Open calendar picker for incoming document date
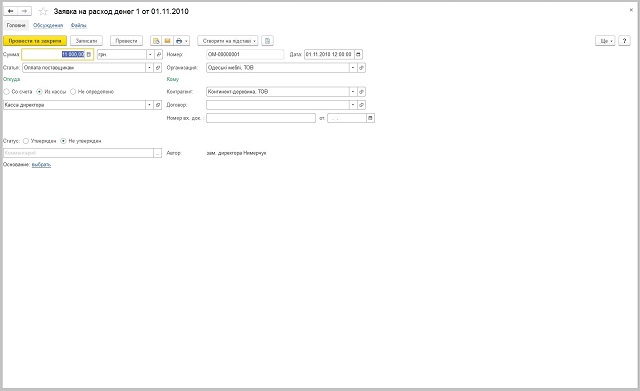This screenshot has height=391, width=640. [370, 118]
